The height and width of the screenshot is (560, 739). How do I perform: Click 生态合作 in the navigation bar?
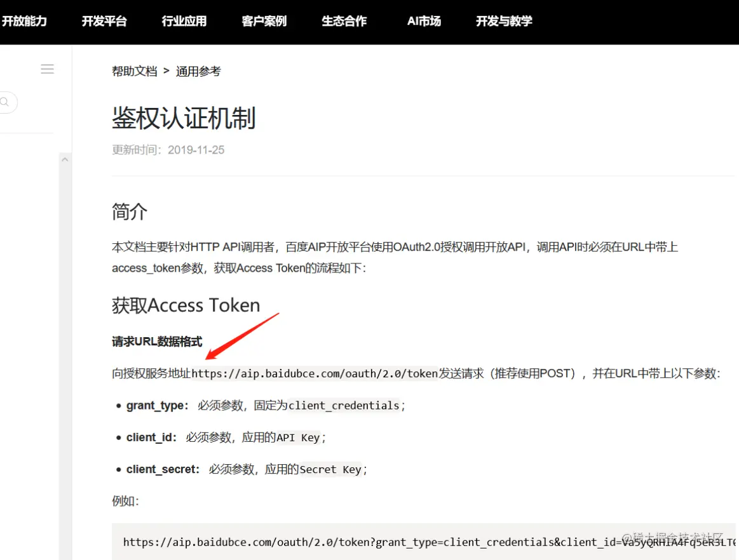pos(344,21)
